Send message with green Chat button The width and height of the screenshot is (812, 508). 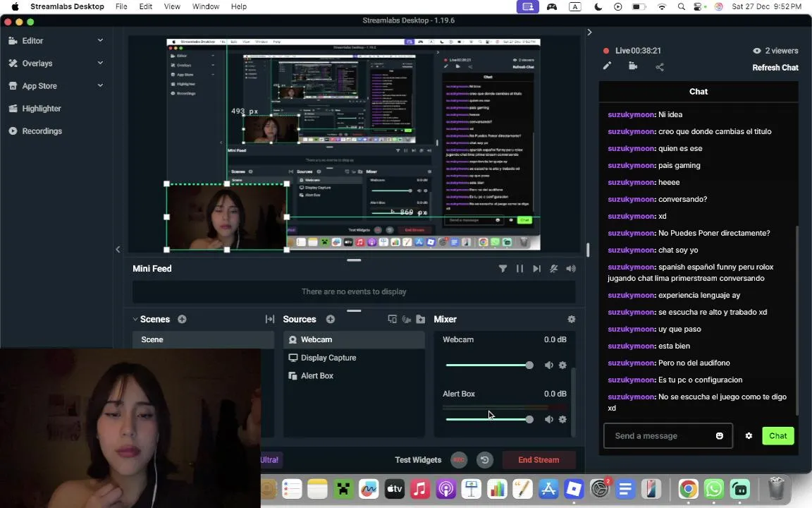pos(778,436)
